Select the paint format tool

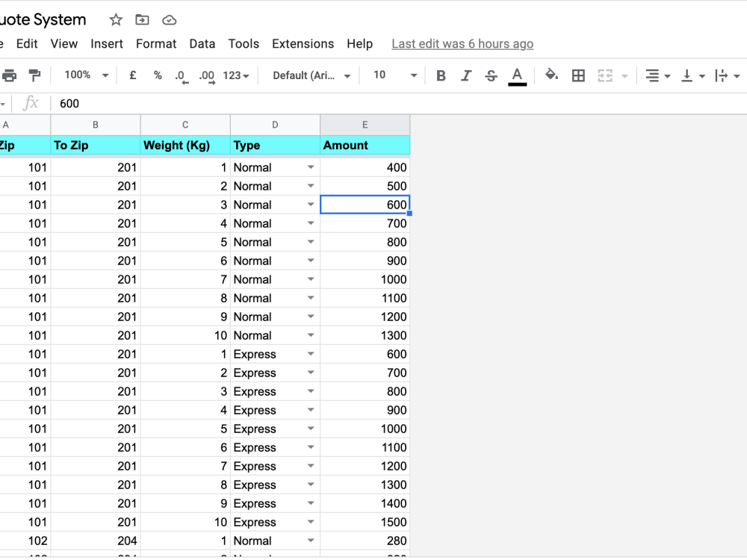[x=34, y=75]
